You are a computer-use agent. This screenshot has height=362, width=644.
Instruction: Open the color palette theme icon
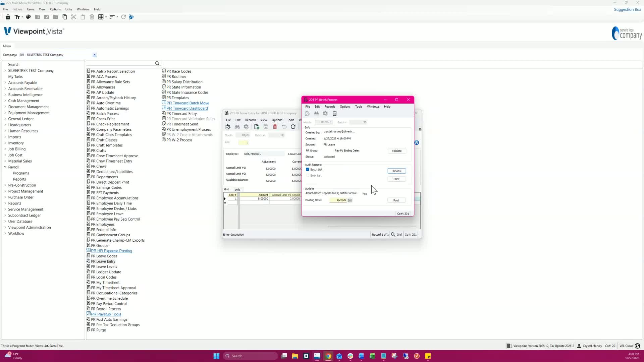pyautogui.click(x=29, y=17)
